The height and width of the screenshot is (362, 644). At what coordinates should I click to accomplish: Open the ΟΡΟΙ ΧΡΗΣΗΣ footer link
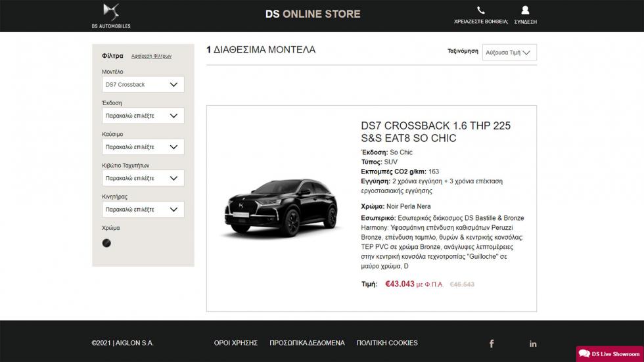236,343
